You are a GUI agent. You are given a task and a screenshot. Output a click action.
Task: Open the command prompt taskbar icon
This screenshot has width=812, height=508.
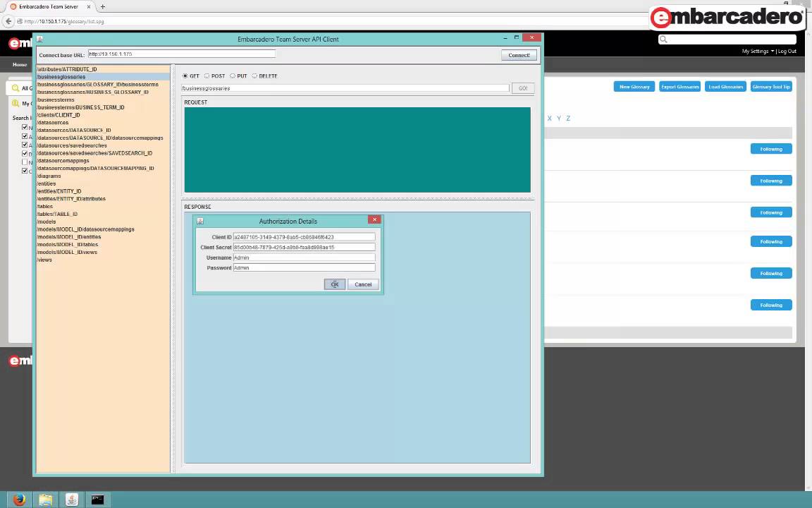[97, 500]
